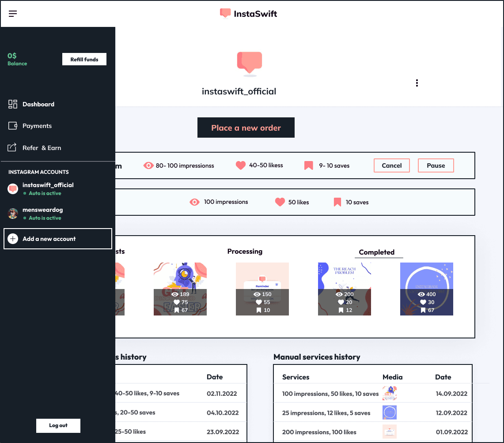504x443 pixels.
Task: Click heart icon on 55 likes post
Action: [259, 302]
